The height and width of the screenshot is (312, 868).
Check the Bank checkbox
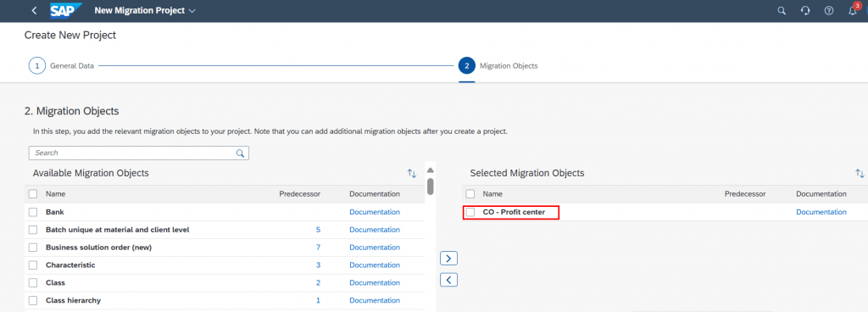(33, 212)
